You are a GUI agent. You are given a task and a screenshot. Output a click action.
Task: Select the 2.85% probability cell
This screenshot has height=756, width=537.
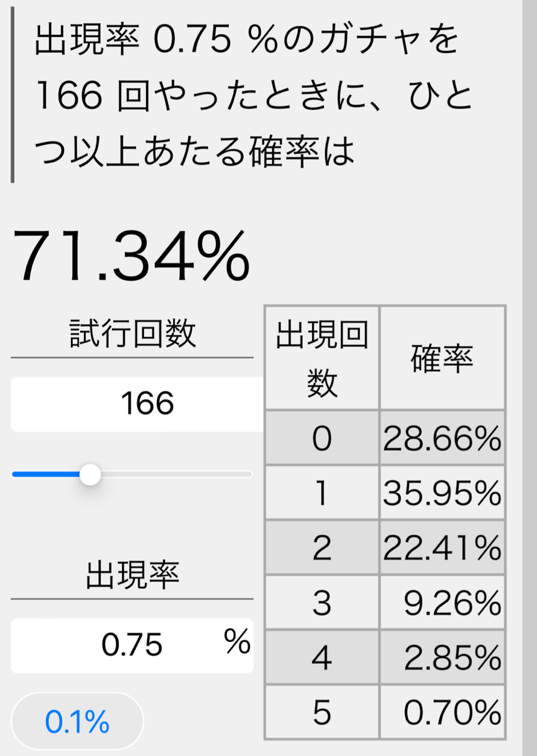tap(442, 658)
